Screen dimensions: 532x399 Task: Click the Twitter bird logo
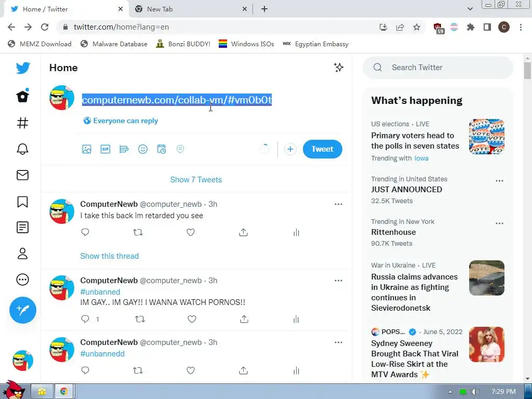coord(23,68)
